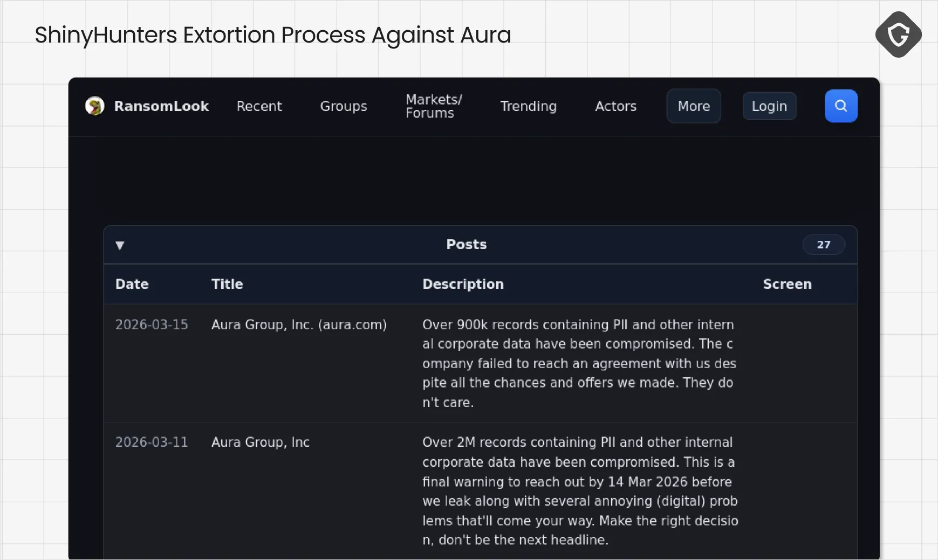938x560 pixels.
Task: Open the Actors page
Action: click(615, 106)
